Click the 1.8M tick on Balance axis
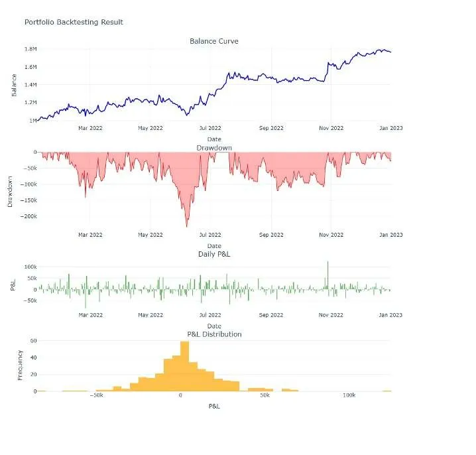The image size is (476, 455). coord(30,49)
